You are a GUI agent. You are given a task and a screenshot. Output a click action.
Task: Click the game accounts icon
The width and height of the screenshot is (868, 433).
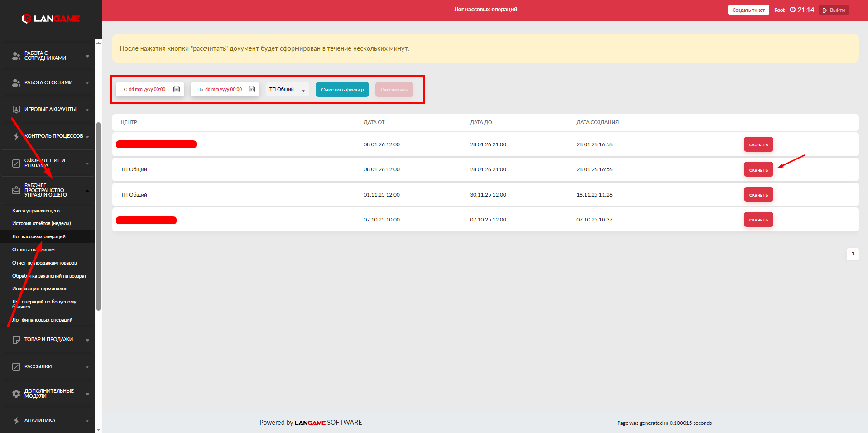16,109
